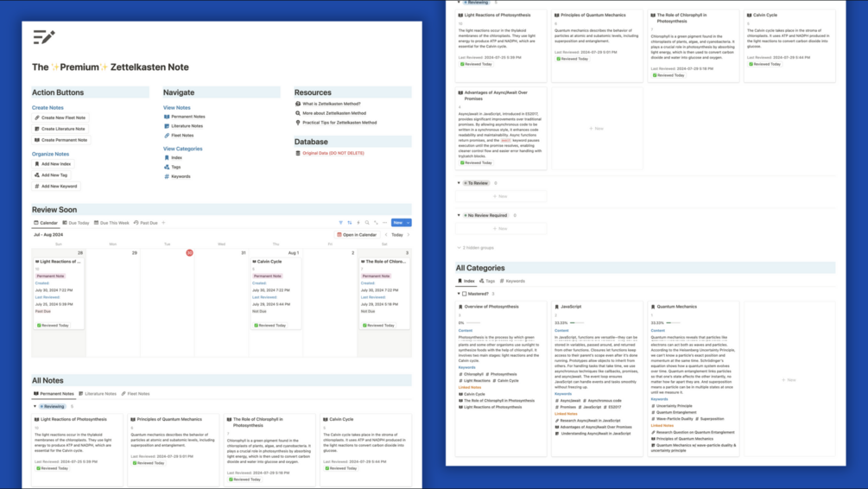Click the 33.33% progress bar on Quantum Mechanics card
This screenshot has height=489, width=868.
coord(673,323)
